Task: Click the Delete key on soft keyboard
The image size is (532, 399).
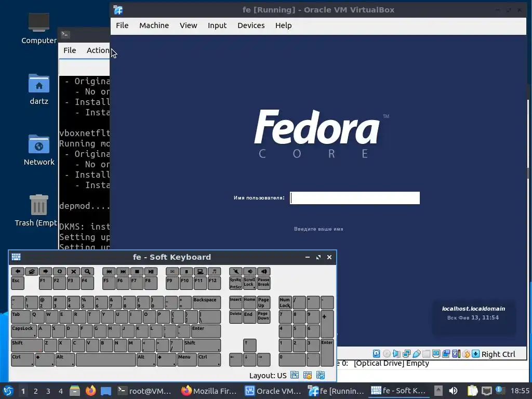Action: 236,316
